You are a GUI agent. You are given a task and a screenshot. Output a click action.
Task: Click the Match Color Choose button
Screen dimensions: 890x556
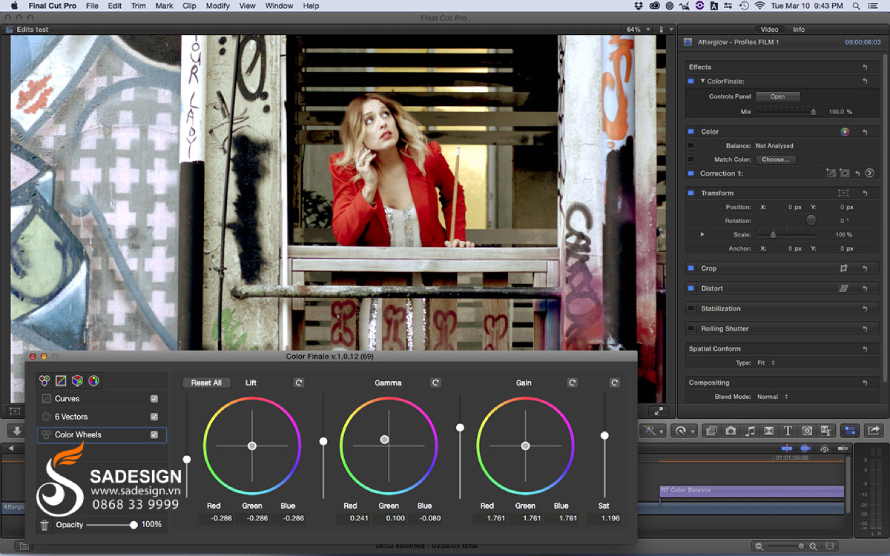tap(775, 160)
